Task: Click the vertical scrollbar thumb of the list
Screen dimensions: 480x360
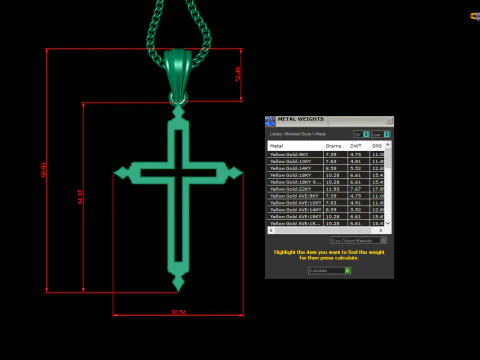Action: click(388, 158)
